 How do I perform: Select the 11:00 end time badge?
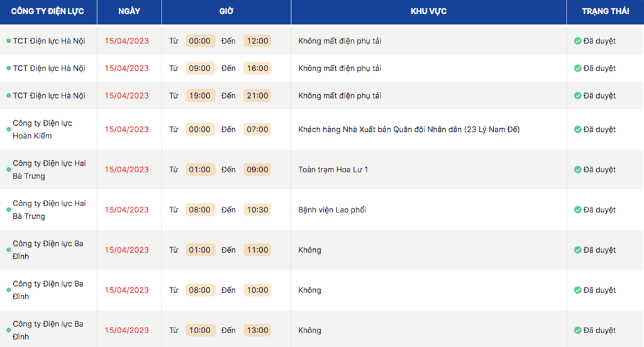pos(257,250)
